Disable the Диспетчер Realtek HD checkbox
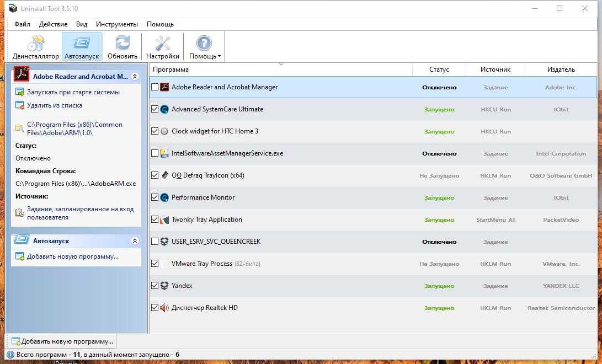 [x=155, y=308]
